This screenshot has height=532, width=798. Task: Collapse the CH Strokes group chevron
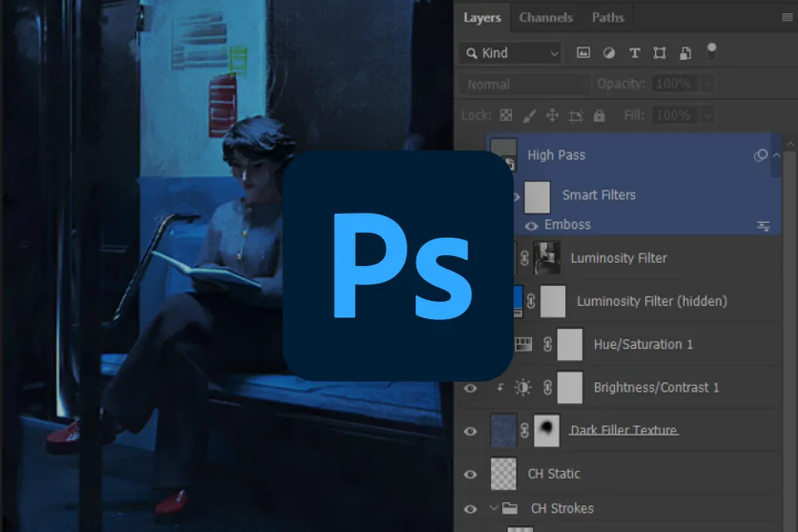pos(493,508)
